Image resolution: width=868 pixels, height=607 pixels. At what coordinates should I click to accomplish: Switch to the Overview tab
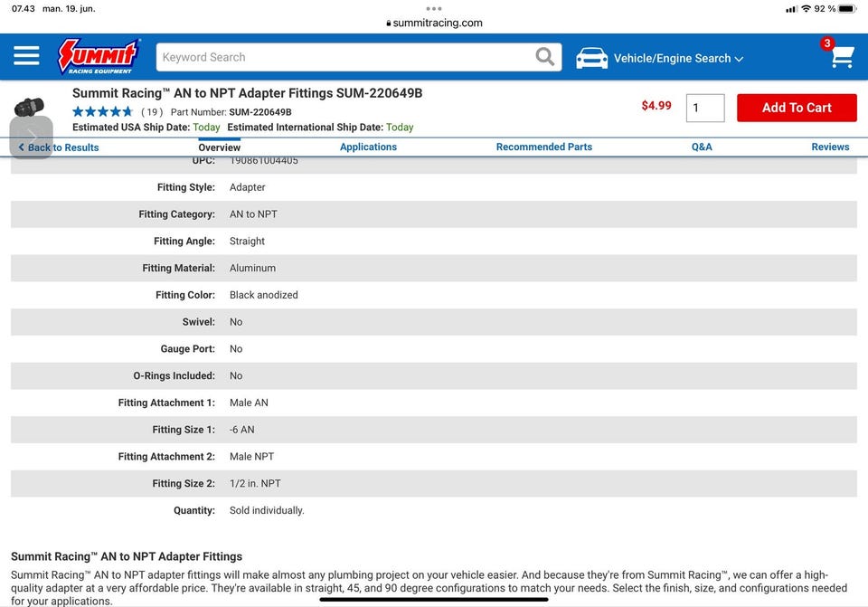click(x=219, y=147)
